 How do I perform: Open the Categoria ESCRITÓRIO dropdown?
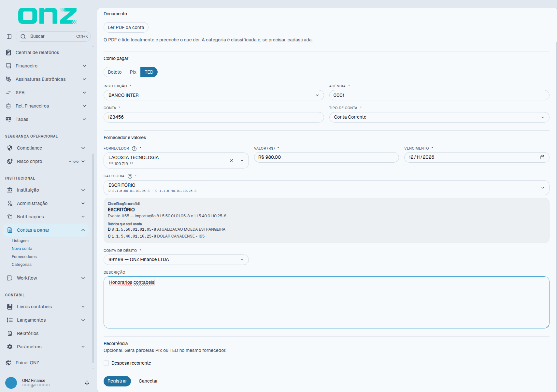[x=326, y=188]
